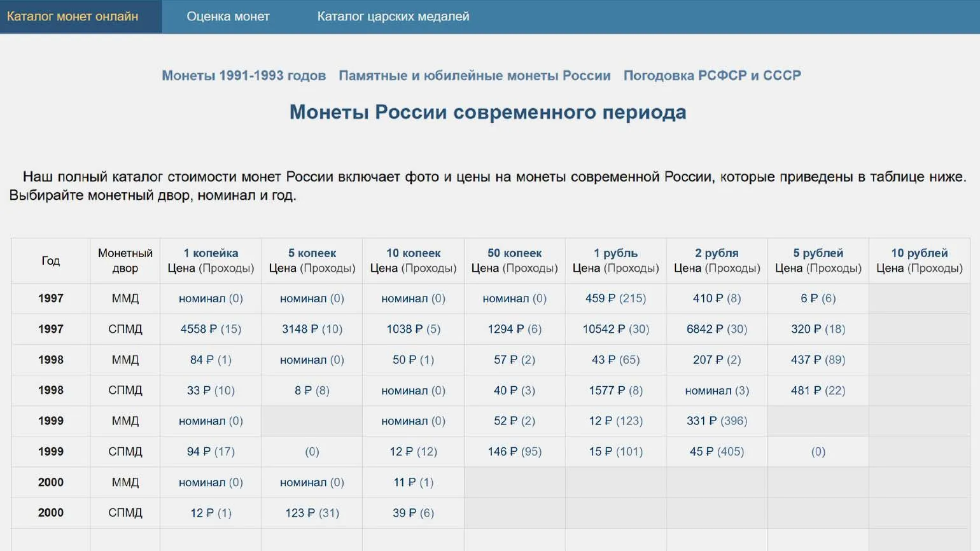Viewport: 980px width, 551px height.
Task: Open the Каталог монет онлайн tab
Action: (x=73, y=17)
